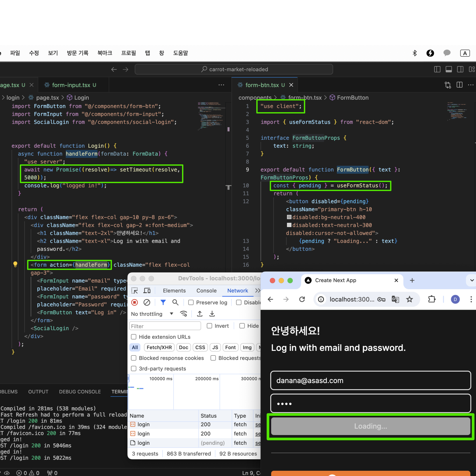Image resolution: width=476 pixels, height=476 pixels.
Task: Open the No throttling dropdown
Action: [x=152, y=314]
